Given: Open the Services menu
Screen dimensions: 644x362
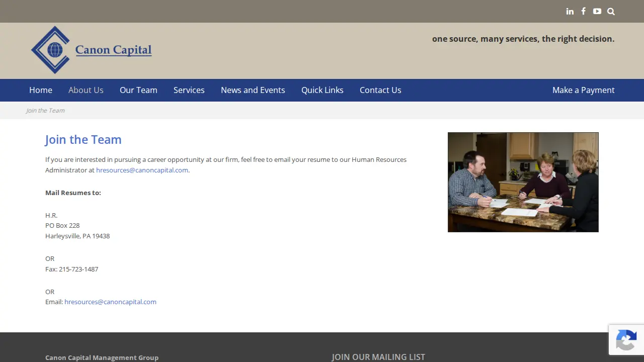Looking at the screenshot, I should 189,90.
